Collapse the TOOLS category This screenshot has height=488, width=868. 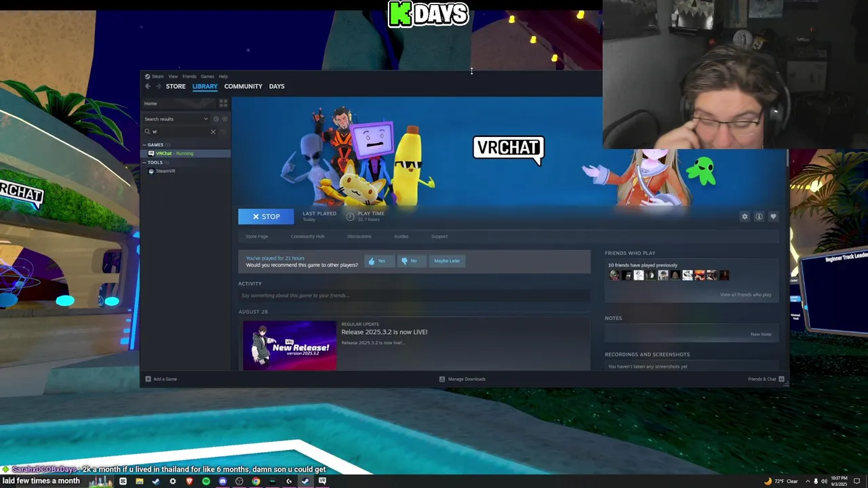point(155,163)
